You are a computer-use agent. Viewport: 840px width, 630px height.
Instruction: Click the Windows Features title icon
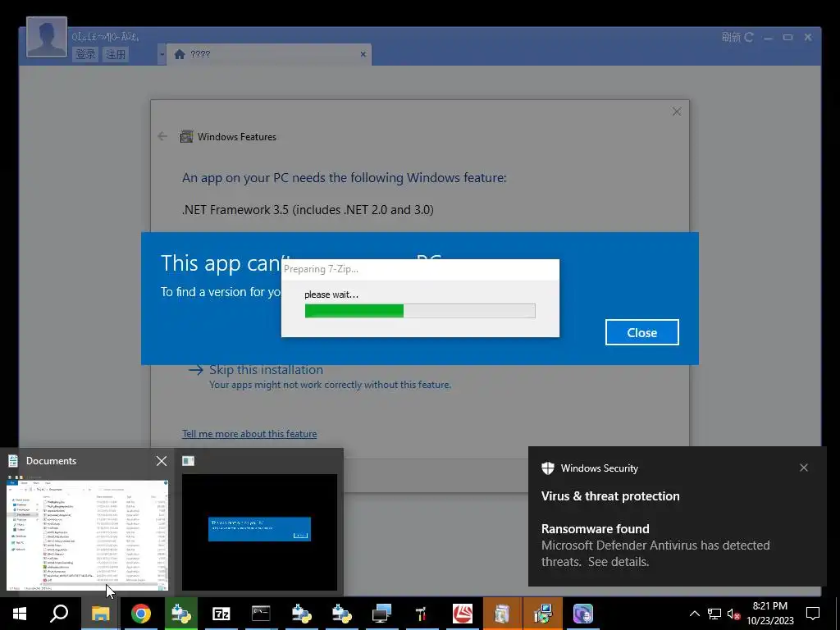[186, 137]
